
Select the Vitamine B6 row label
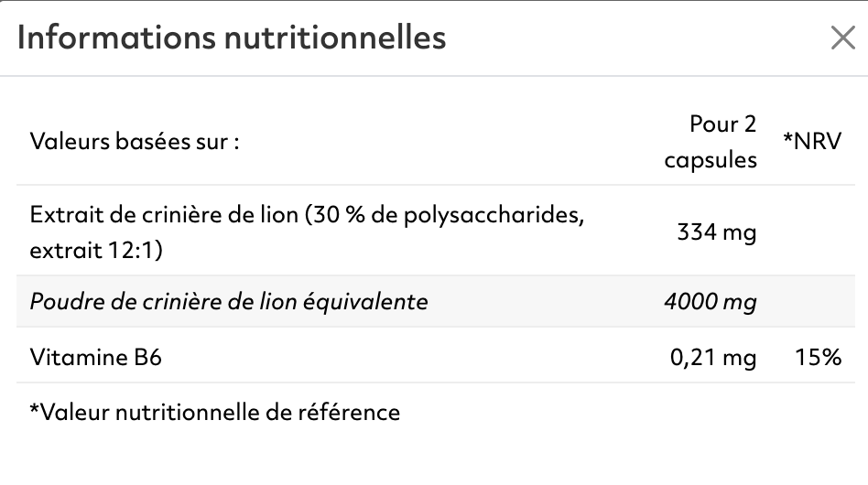(x=96, y=357)
